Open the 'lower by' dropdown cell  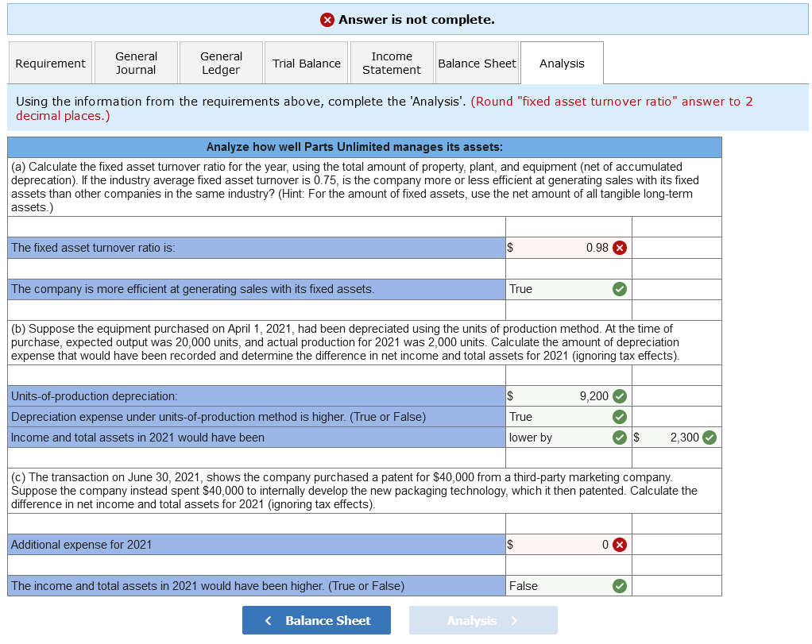pyautogui.click(x=569, y=438)
